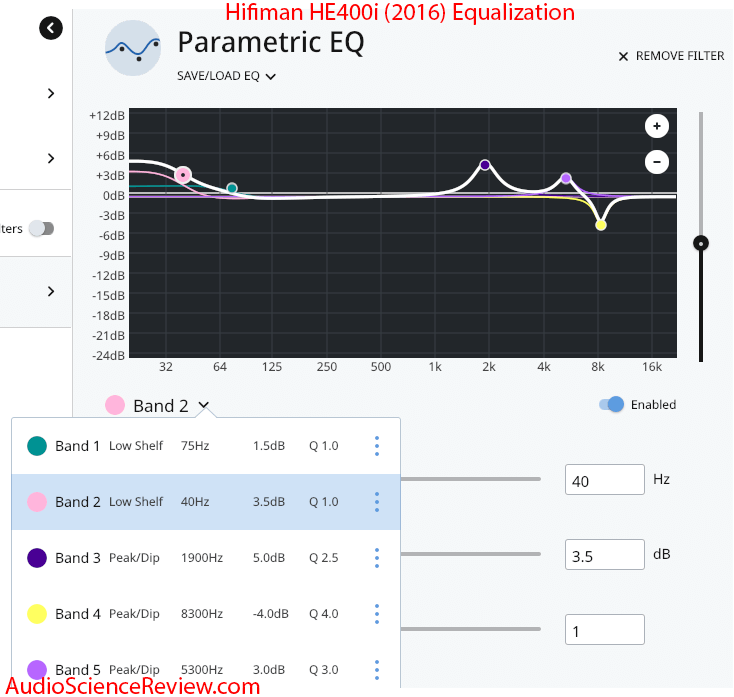Screen dimensions: 734x697
Task: Click the Parametric EQ curve logo icon
Action: [x=133, y=48]
